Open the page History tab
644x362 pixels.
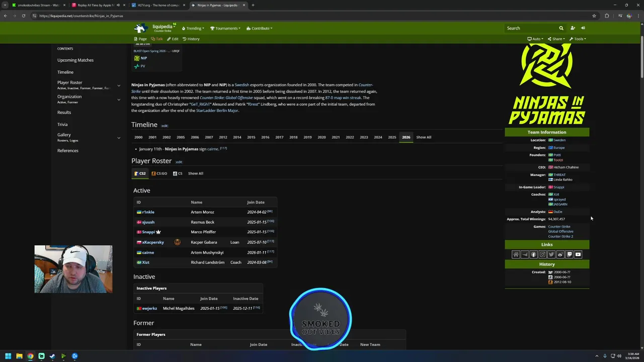[191, 39]
